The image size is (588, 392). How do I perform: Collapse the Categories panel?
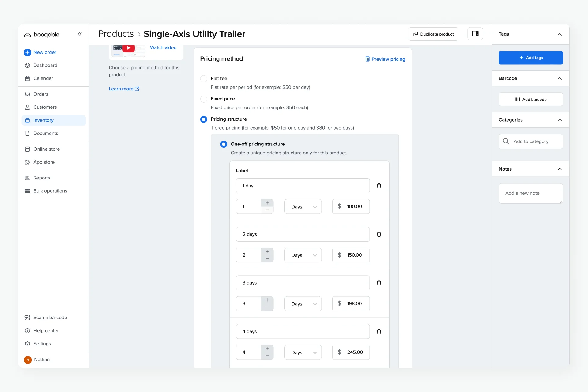pyautogui.click(x=560, y=120)
